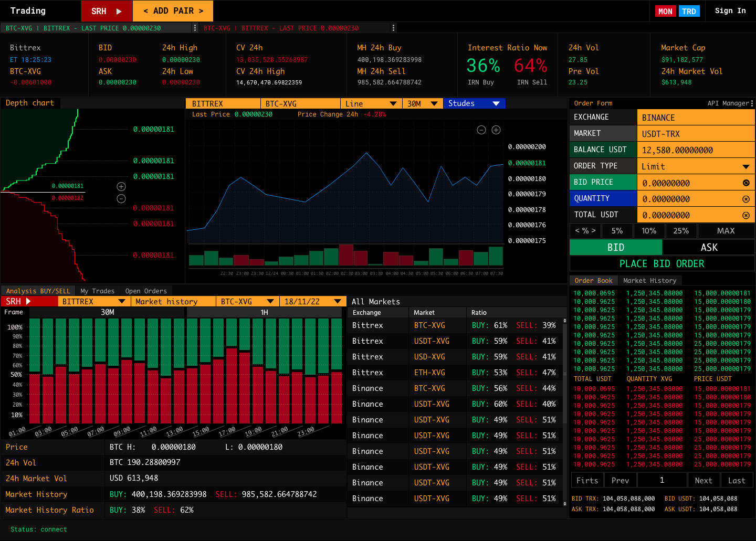Set quantity to MAX balance
This screenshot has height=541, width=756.
coord(726,231)
